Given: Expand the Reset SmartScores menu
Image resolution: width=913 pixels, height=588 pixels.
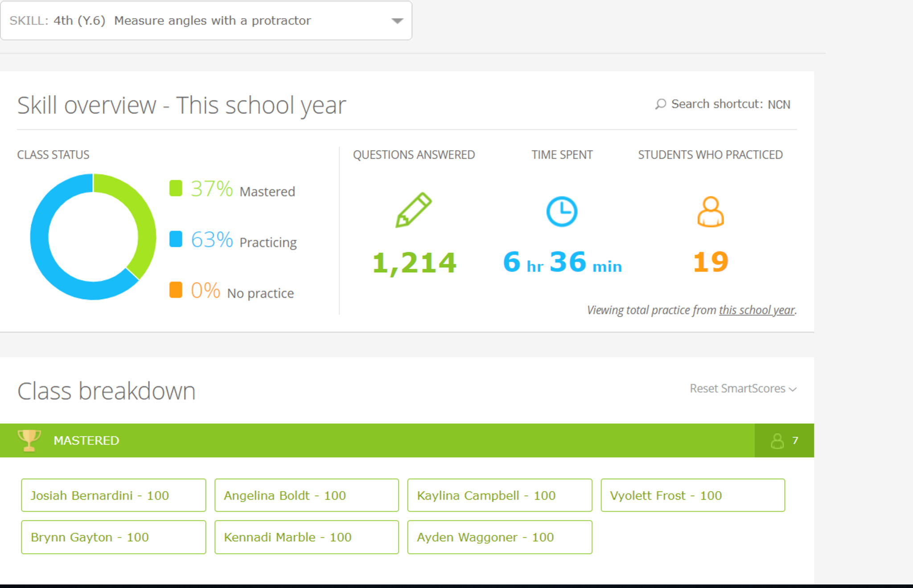Looking at the screenshot, I should click(x=743, y=389).
